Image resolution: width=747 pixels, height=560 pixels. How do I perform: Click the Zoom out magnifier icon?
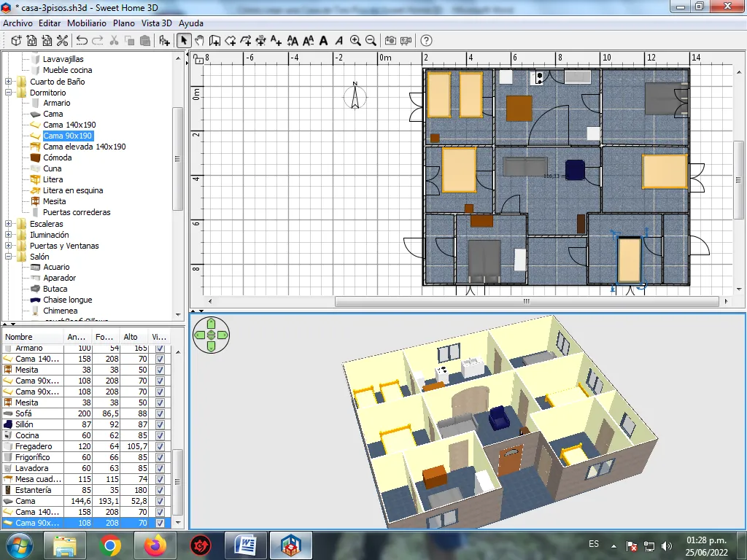[x=371, y=41]
